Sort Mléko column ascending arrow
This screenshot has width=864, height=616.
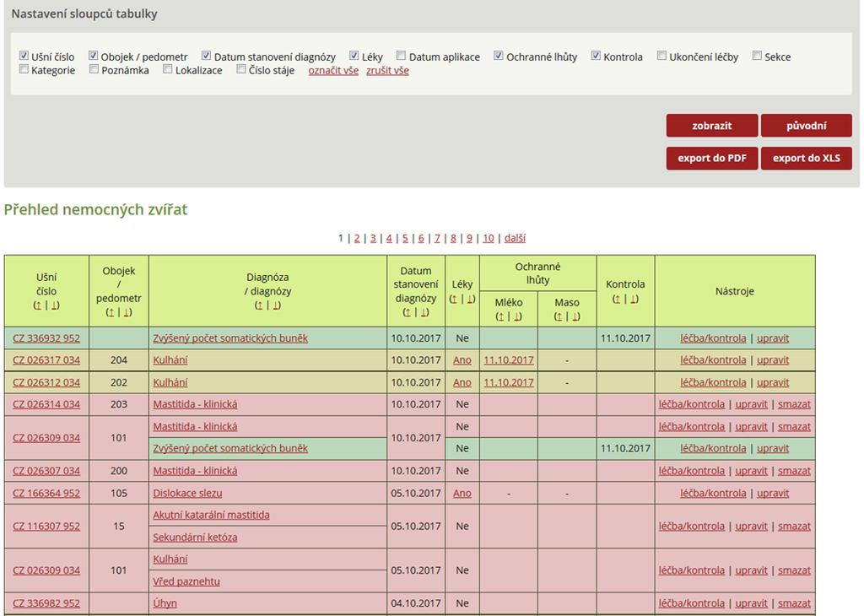pyautogui.click(x=500, y=316)
